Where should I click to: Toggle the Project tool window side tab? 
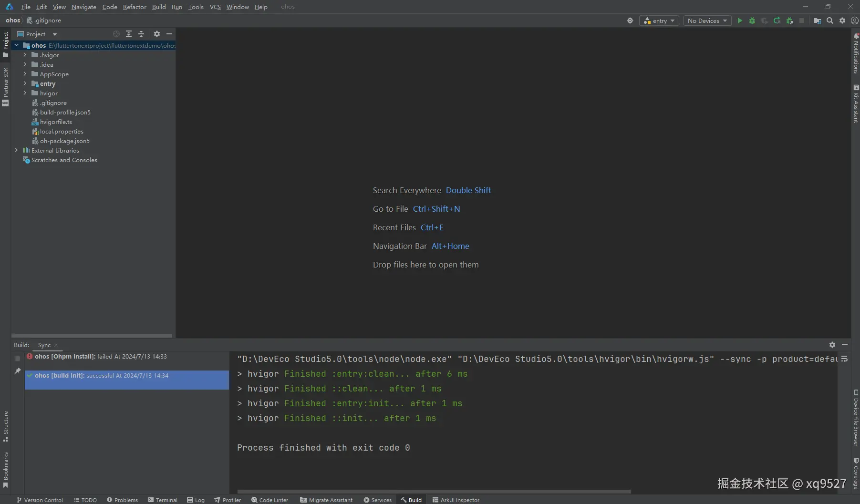point(6,44)
